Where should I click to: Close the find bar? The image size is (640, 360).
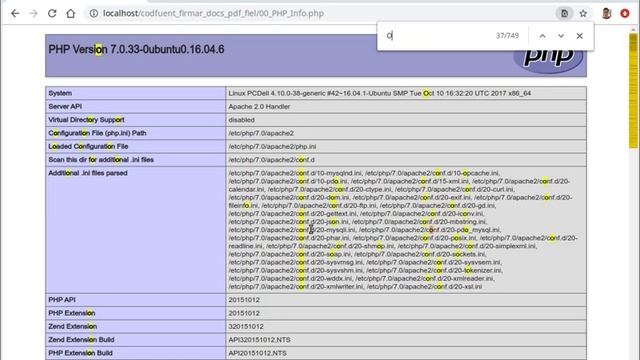pyautogui.click(x=580, y=36)
